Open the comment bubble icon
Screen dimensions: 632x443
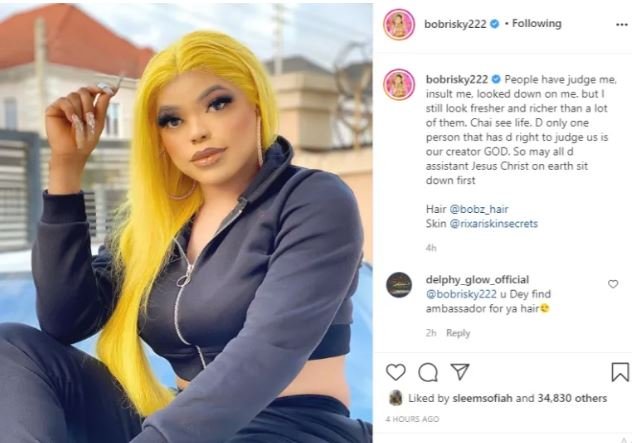[428, 372]
